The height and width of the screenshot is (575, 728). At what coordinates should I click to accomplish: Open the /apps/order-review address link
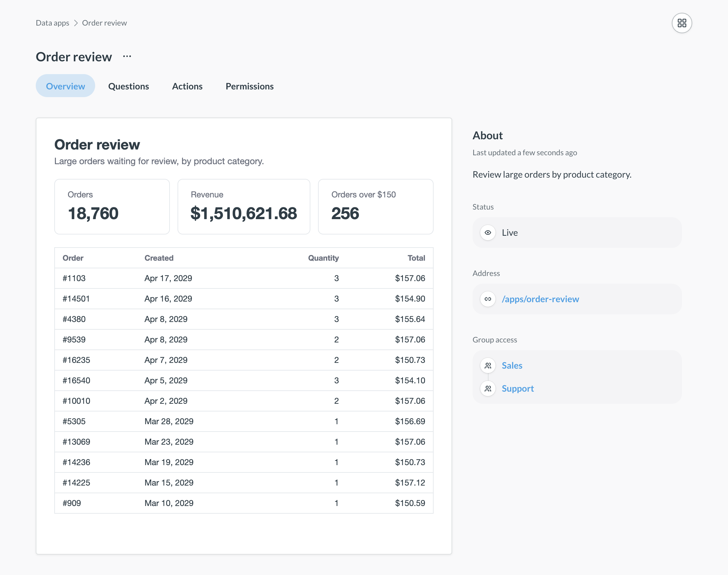coord(540,299)
